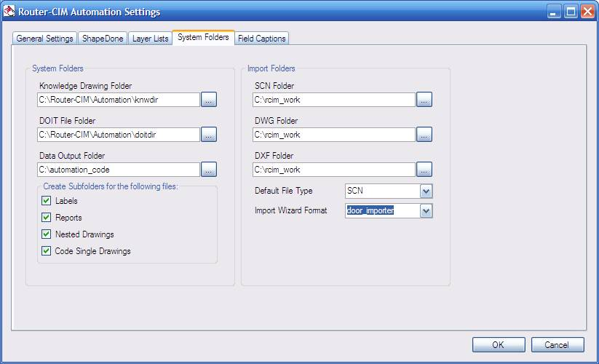599x364 pixels.
Task: Click the Data Output Folder path field
Action: [119, 170]
